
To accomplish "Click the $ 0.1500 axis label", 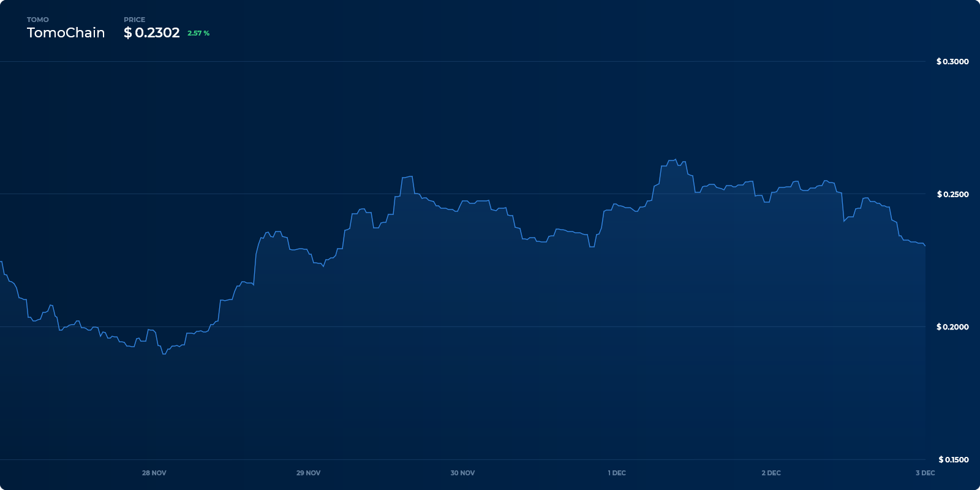I will tap(954, 459).
